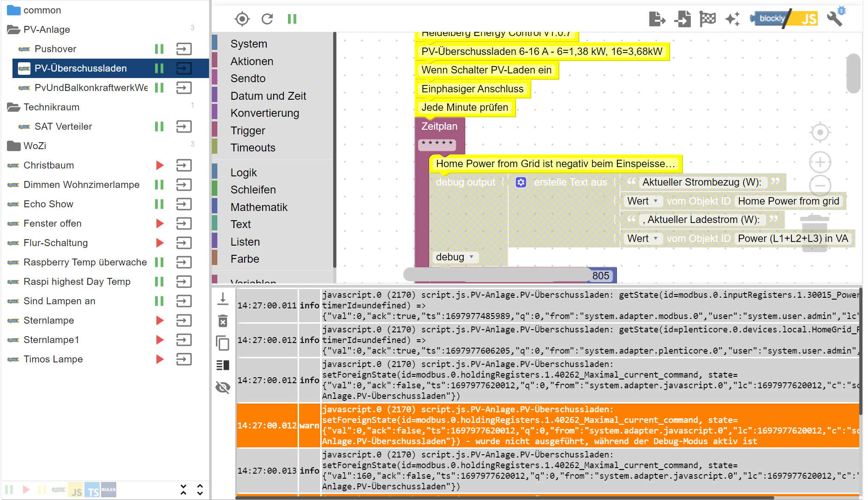Collapse the Technikraum folder
This screenshot has width=868, height=500.
[x=14, y=107]
